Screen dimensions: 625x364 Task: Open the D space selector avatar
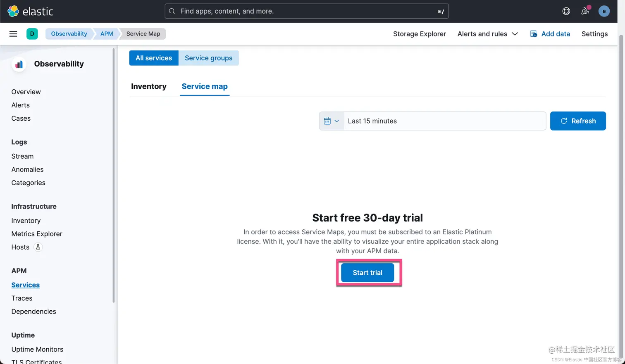[x=32, y=34]
